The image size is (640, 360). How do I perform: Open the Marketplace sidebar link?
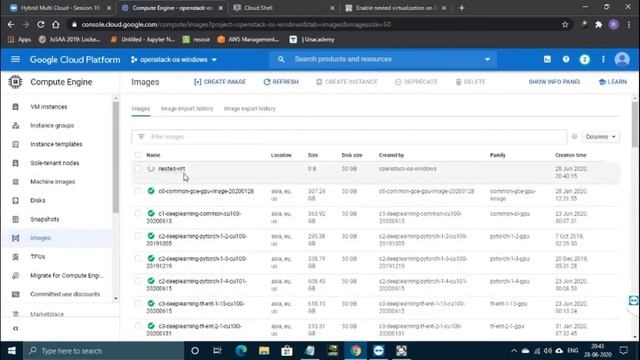click(x=47, y=314)
